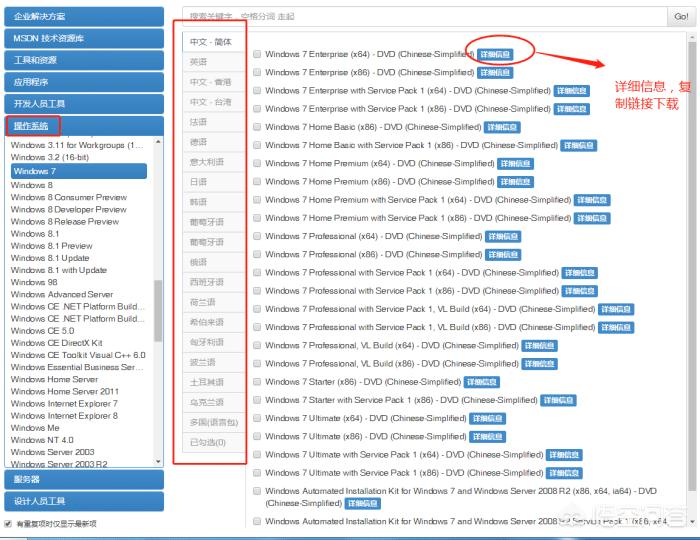Choose Windows NT 4.0 from the list
This screenshot has height=540, width=700.
42,440
